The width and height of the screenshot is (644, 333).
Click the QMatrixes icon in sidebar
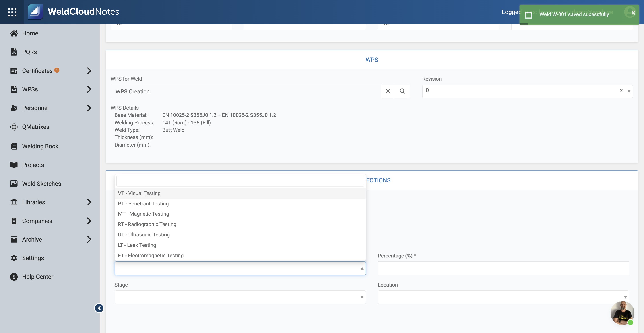(x=14, y=127)
